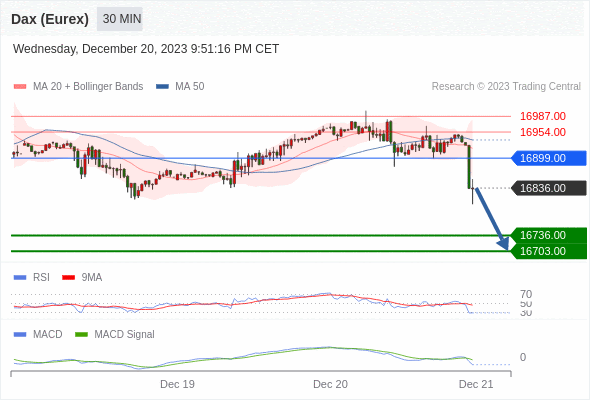Image resolution: width=590 pixels, height=400 pixels.
Task: Click the blue downward forecast arrow
Action: pyautogui.click(x=492, y=218)
